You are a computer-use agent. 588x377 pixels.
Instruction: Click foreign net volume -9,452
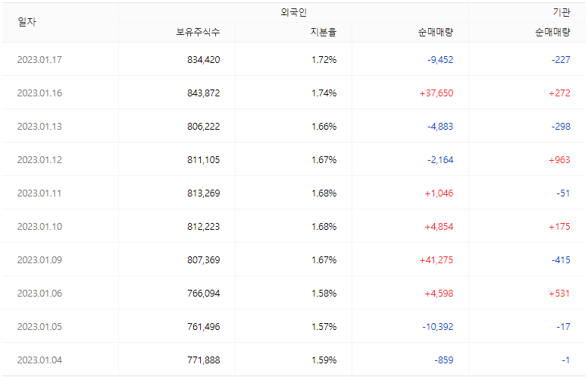click(x=441, y=60)
